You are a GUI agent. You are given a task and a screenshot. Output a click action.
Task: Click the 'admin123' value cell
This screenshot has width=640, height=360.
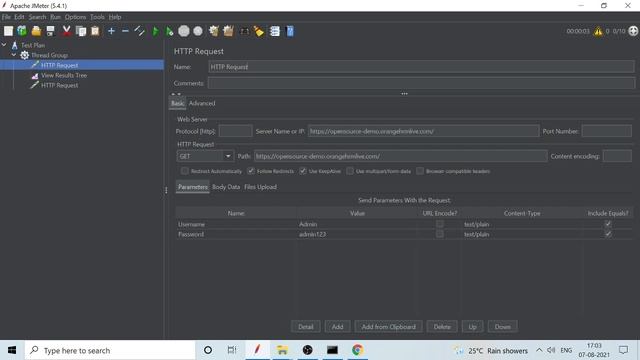pyautogui.click(x=357, y=234)
